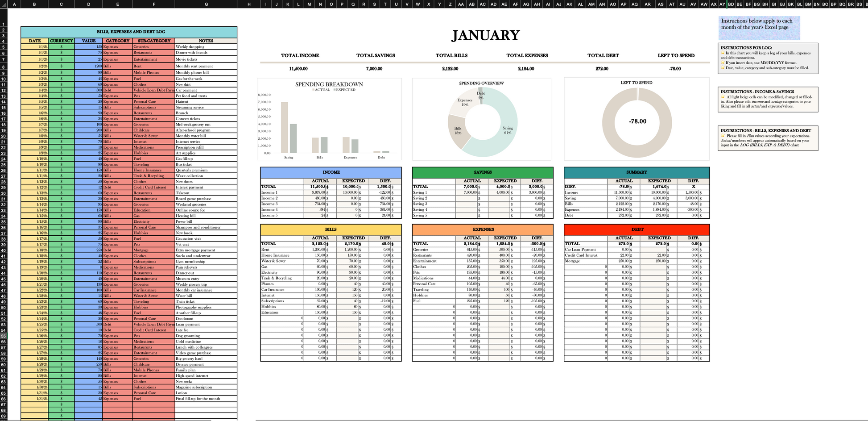Select the 'Gym membership' note cell
Screen dimensions: 868x421
click(206, 262)
